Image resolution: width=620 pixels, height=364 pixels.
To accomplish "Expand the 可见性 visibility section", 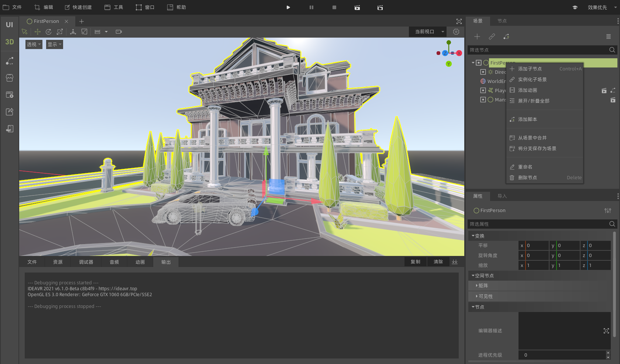I will pos(477,296).
